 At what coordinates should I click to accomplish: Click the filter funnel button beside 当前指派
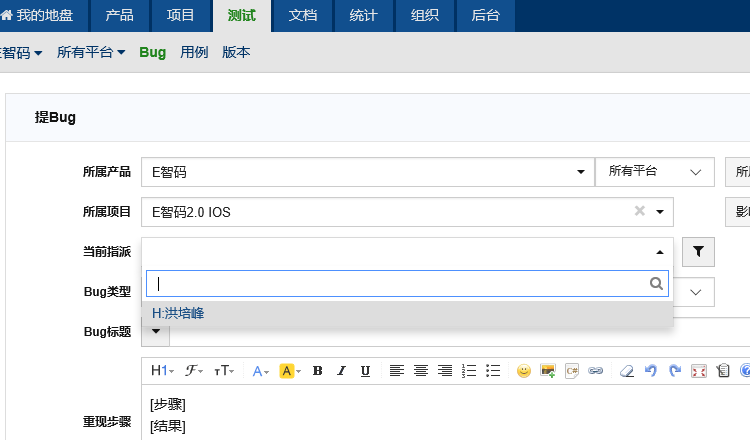698,252
